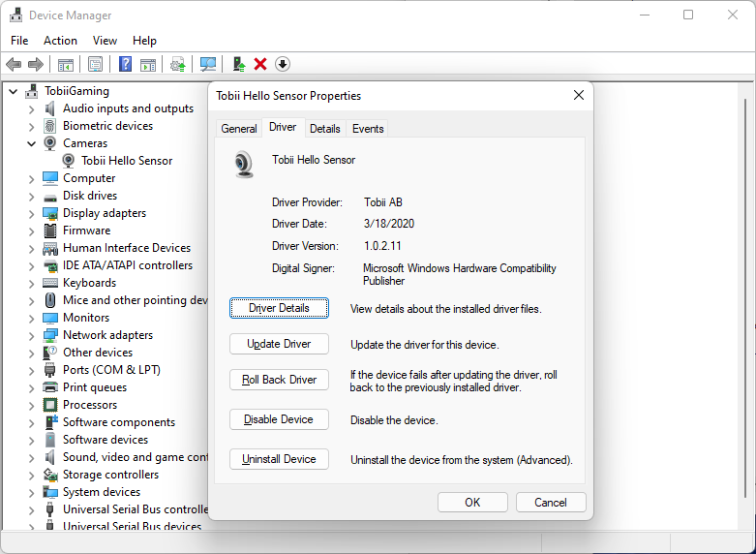Expand the Storage controllers node

pyautogui.click(x=31, y=476)
